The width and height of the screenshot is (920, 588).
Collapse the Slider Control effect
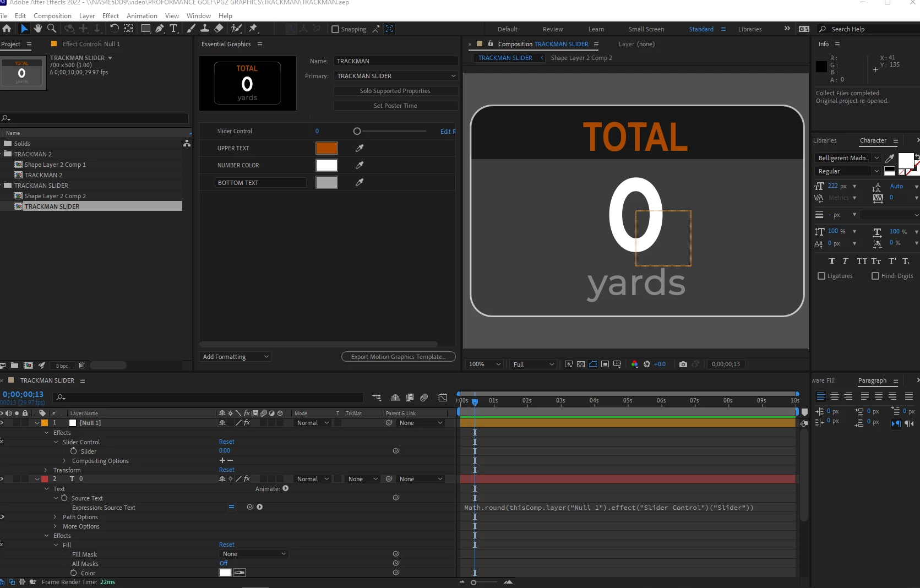[56, 442]
